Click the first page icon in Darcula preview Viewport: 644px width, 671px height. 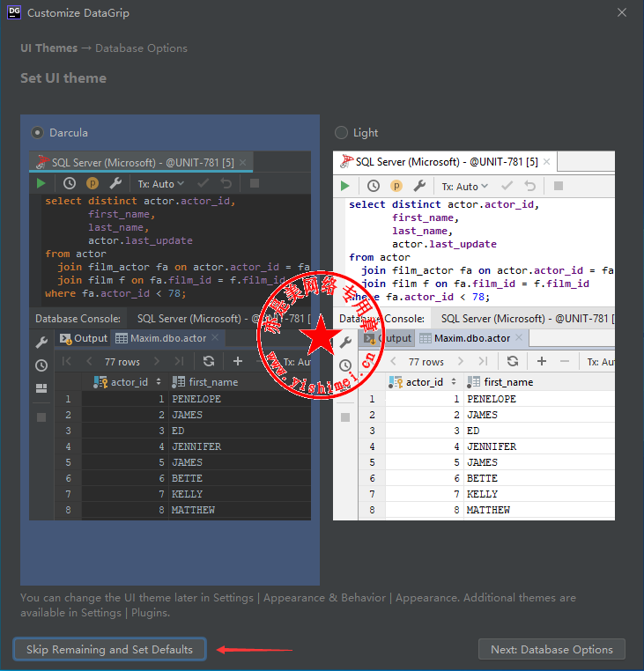(x=66, y=361)
